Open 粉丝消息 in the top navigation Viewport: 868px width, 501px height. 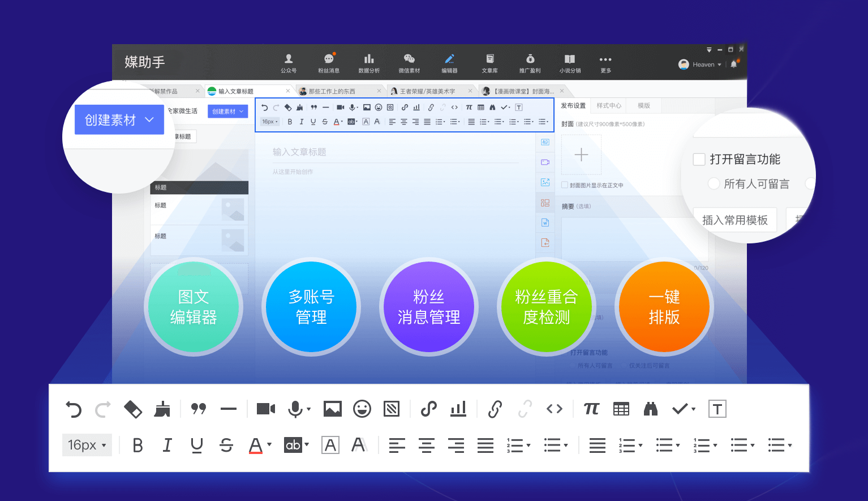(x=329, y=64)
